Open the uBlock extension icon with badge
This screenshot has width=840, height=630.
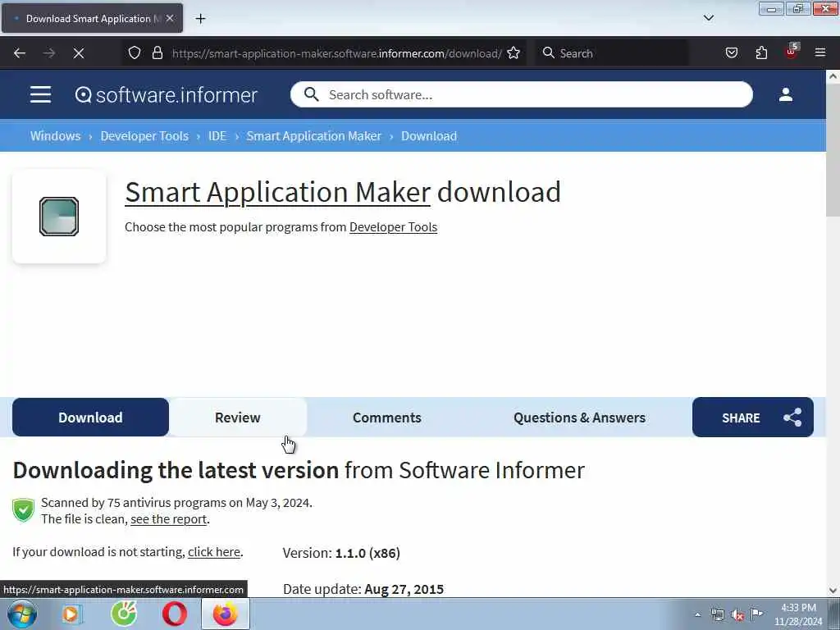[792, 52]
